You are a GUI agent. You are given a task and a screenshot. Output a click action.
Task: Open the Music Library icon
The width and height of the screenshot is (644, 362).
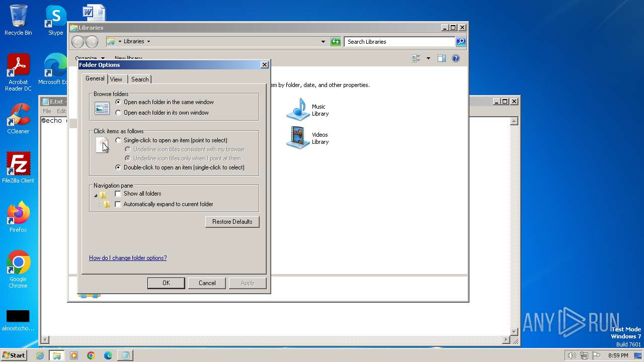307,110
